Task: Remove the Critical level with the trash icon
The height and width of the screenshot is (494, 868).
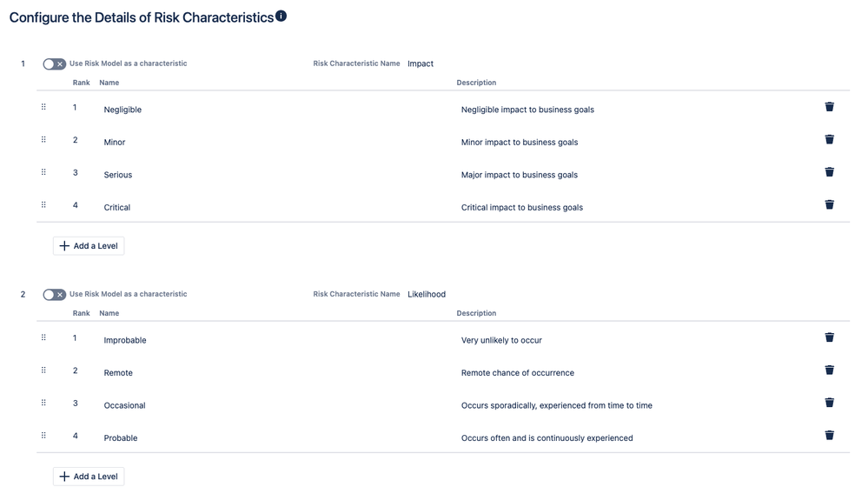Action: click(829, 204)
